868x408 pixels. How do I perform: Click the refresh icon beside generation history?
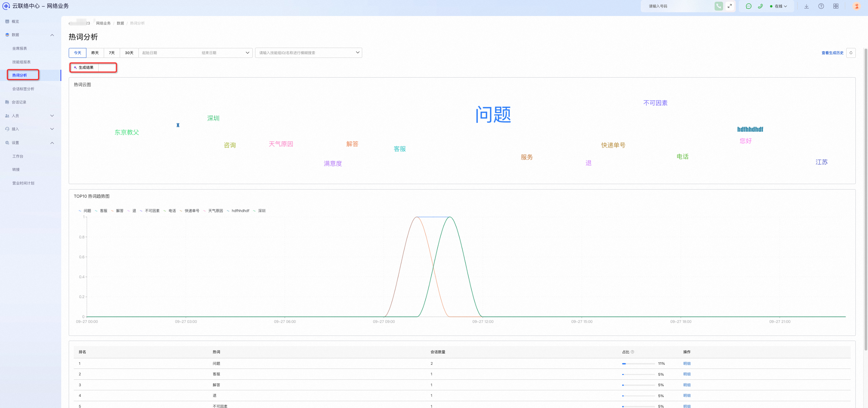[851, 53]
